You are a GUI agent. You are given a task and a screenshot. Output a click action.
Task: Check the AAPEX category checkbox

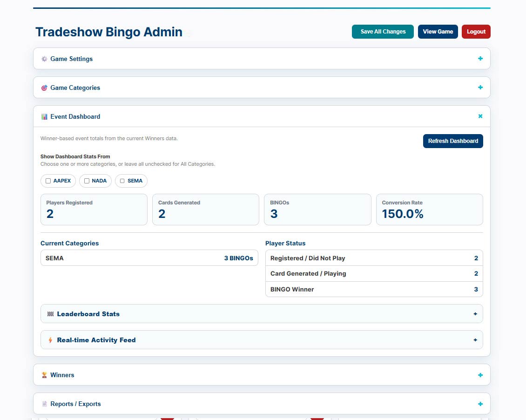point(48,181)
